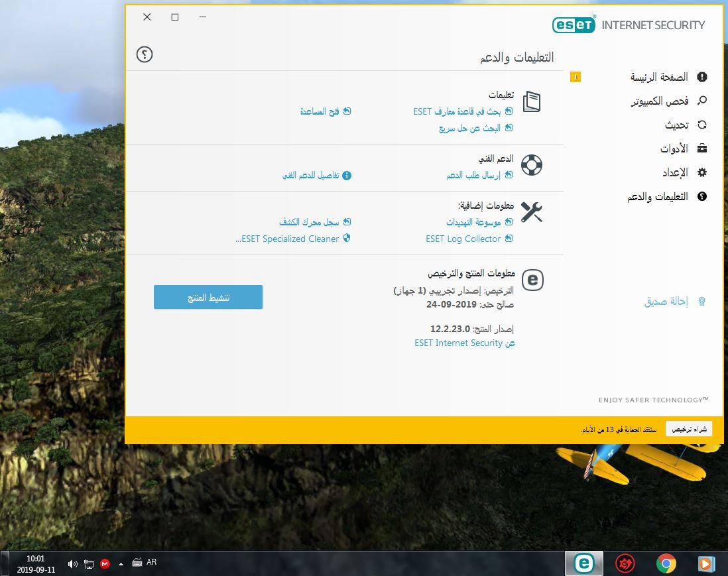Click the refer a friend ribbon icon

click(x=702, y=302)
